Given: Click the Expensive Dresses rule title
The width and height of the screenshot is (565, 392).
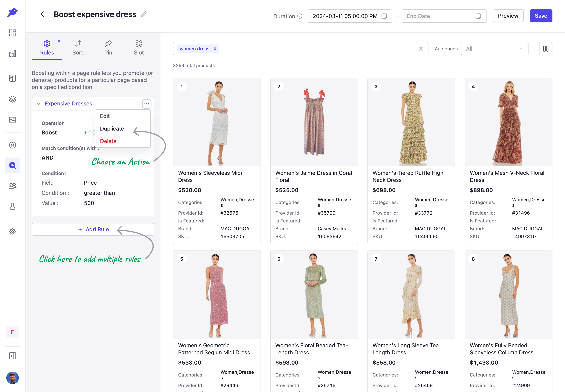Looking at the screenshot, I should tap(68, 104).
